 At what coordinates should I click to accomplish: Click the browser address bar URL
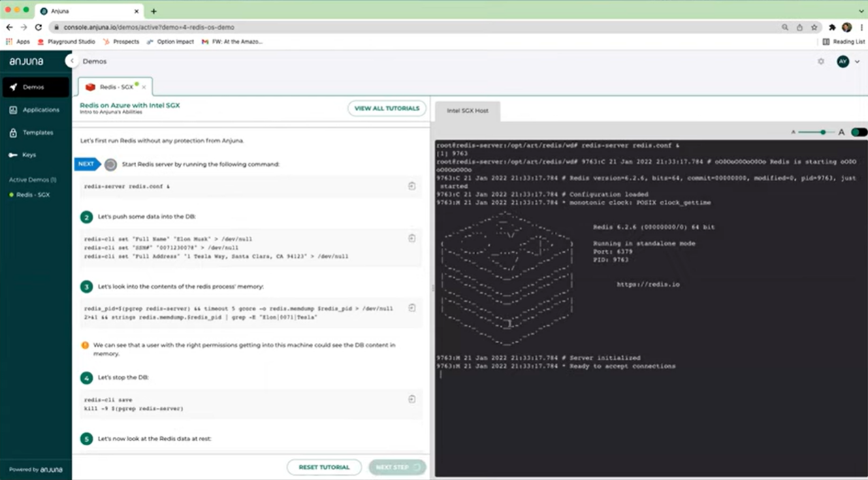pos(148,27)
